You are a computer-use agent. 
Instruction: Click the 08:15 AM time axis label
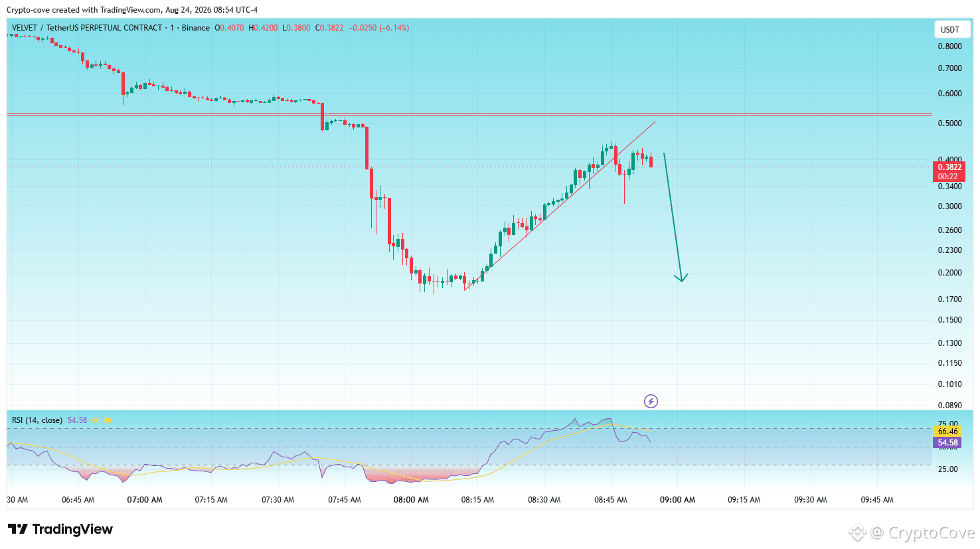pos(477,500)
